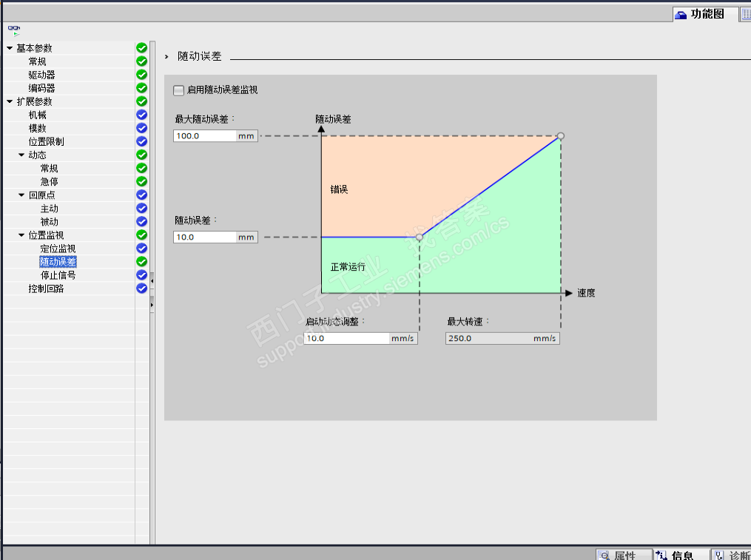Screen dimensions: 751x560
Task: Collapse the 动态 tree node
Action: 21,155
